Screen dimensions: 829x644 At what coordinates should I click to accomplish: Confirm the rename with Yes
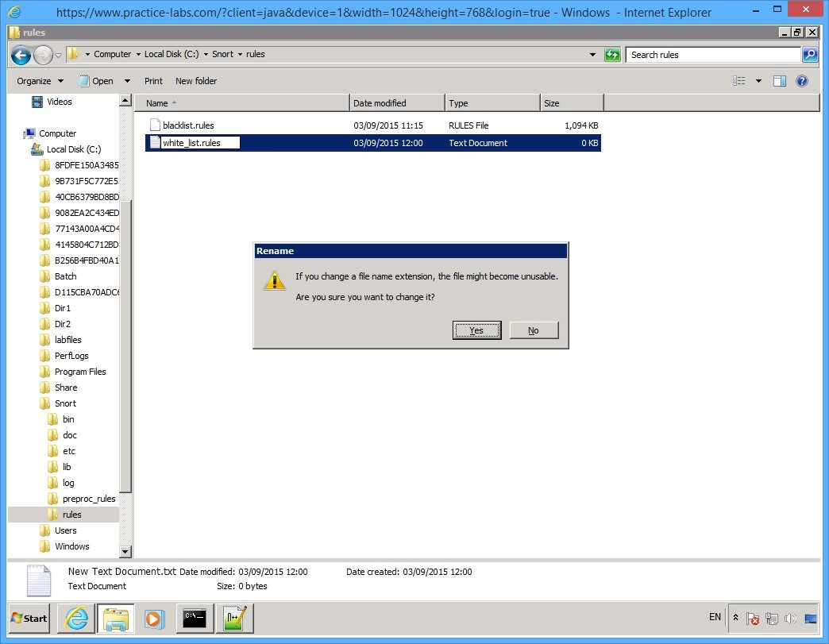[x=476, y=330]
